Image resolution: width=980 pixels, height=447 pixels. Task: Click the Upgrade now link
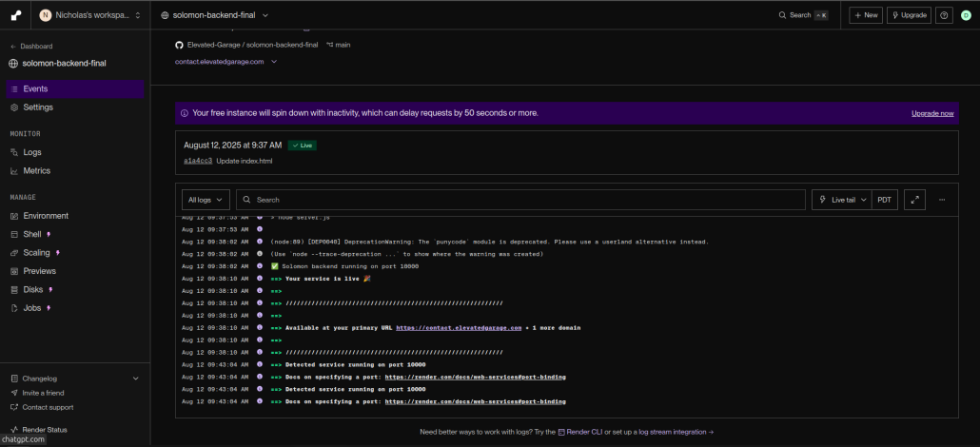(x=931, y=113)
